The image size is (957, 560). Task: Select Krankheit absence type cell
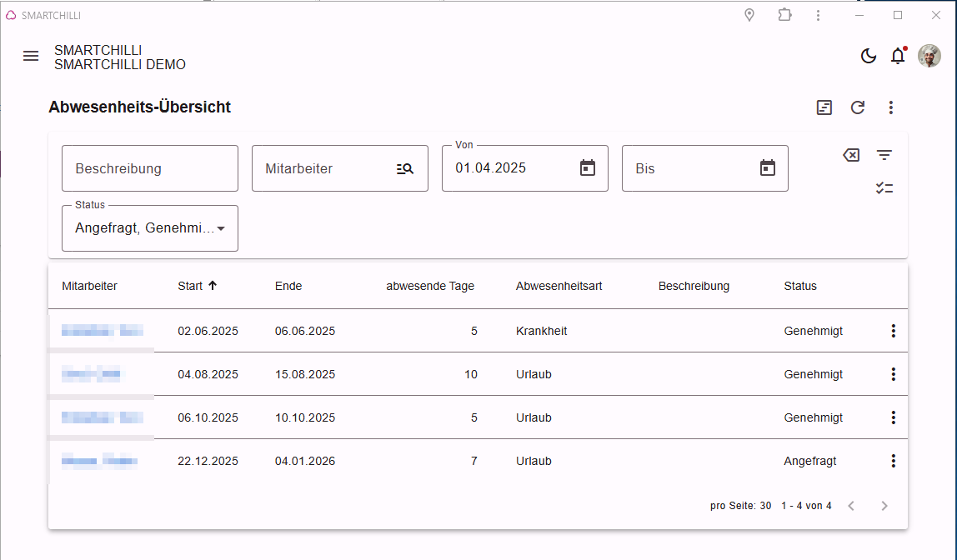(x=541, y=331)
